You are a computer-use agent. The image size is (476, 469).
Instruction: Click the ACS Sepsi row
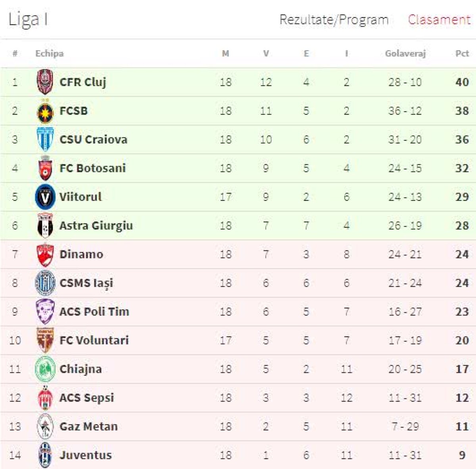238,398
